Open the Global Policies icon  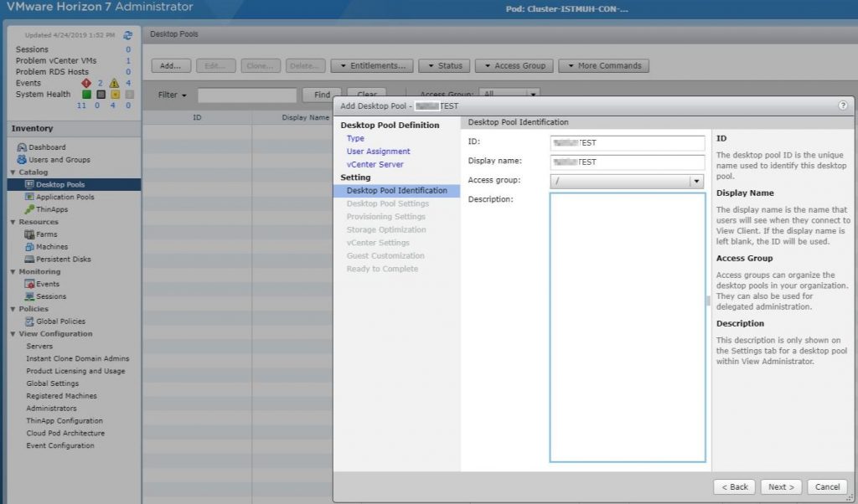click(29, 321)
